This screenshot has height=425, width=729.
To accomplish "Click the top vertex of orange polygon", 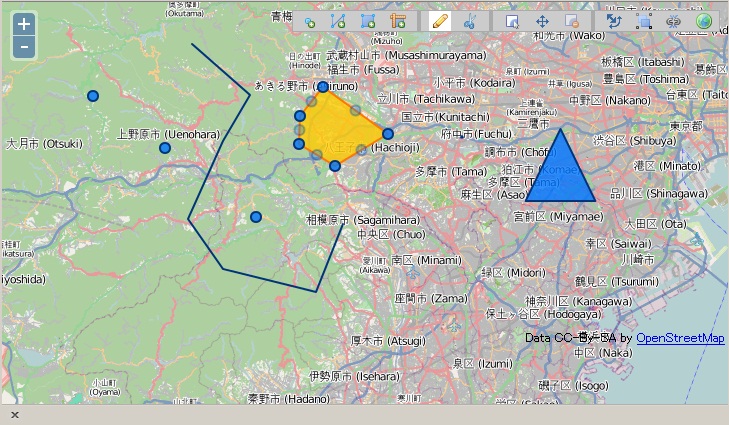I will 323,88.
